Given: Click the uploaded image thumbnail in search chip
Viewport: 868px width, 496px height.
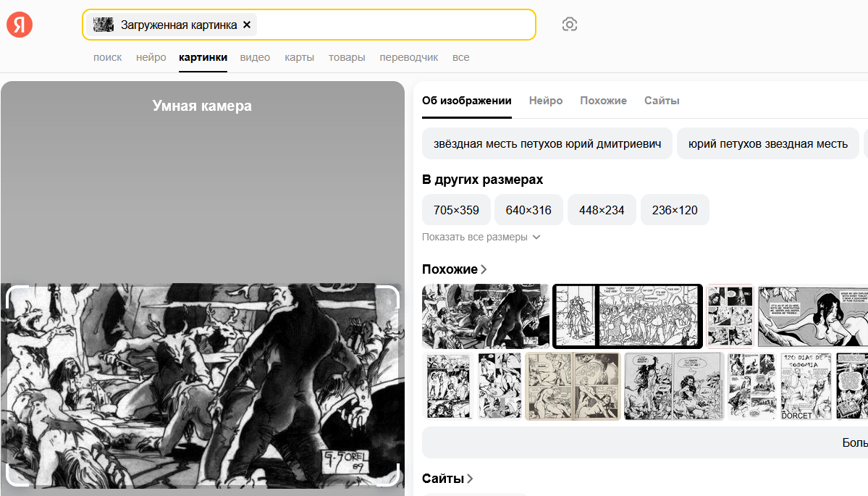Looking at the screenshot, I should (x=104, y=25).
